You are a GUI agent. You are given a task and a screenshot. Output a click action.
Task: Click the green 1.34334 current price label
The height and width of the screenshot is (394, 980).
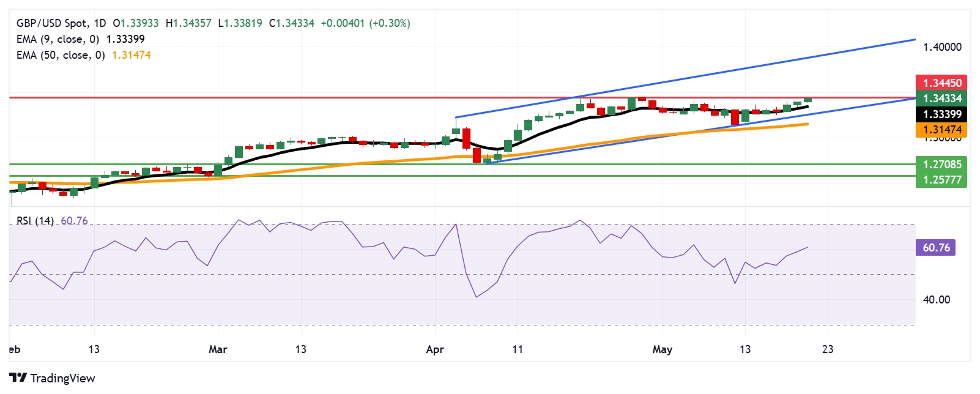(x=941, y=98)
